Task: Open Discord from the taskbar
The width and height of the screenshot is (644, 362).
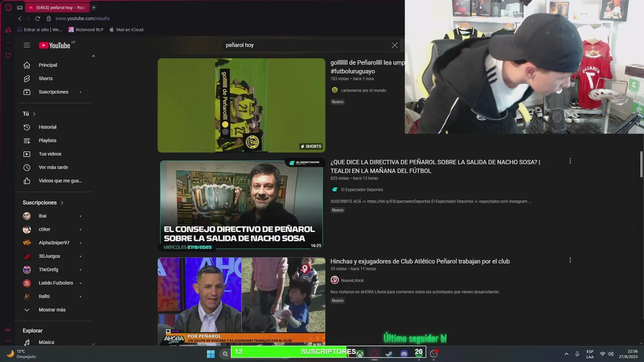Action: tap(404, 353)
